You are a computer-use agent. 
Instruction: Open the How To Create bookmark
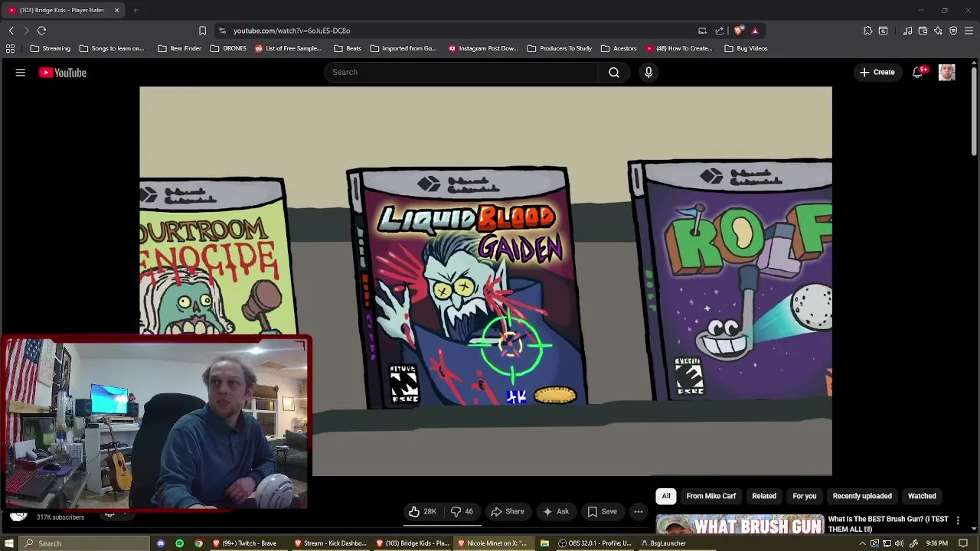pos(679,48)
